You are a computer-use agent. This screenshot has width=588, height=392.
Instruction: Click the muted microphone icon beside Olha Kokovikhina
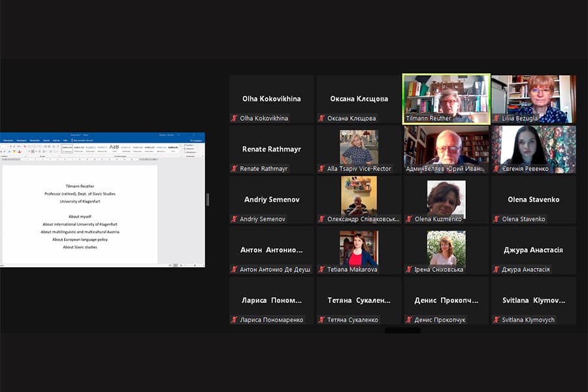(x=235, y=118)
